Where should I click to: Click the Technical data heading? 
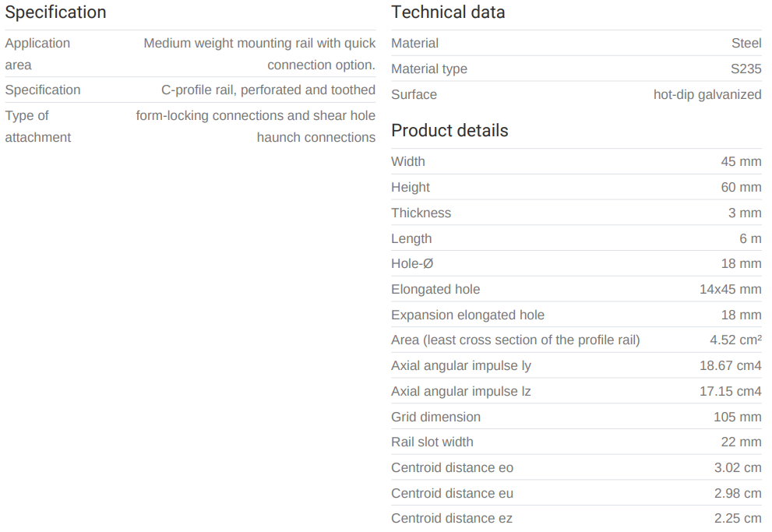point(448,12)
